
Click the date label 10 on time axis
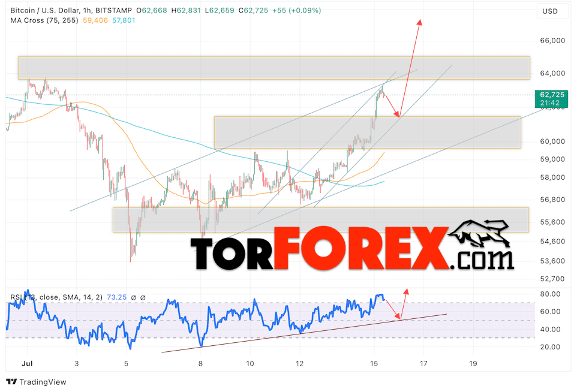pos(250,364)
